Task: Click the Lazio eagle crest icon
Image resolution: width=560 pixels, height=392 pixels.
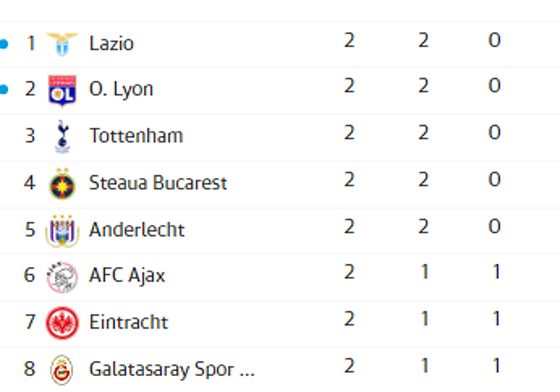Action: click(62, 44)
